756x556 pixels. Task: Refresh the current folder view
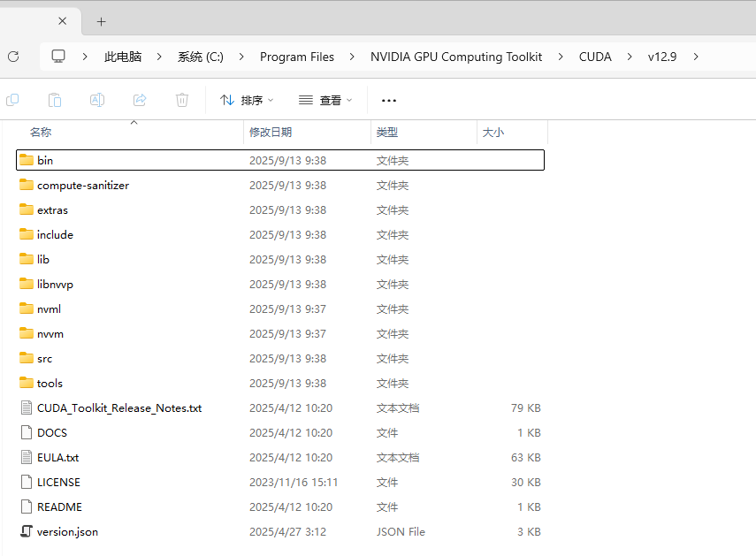point(13,57)
